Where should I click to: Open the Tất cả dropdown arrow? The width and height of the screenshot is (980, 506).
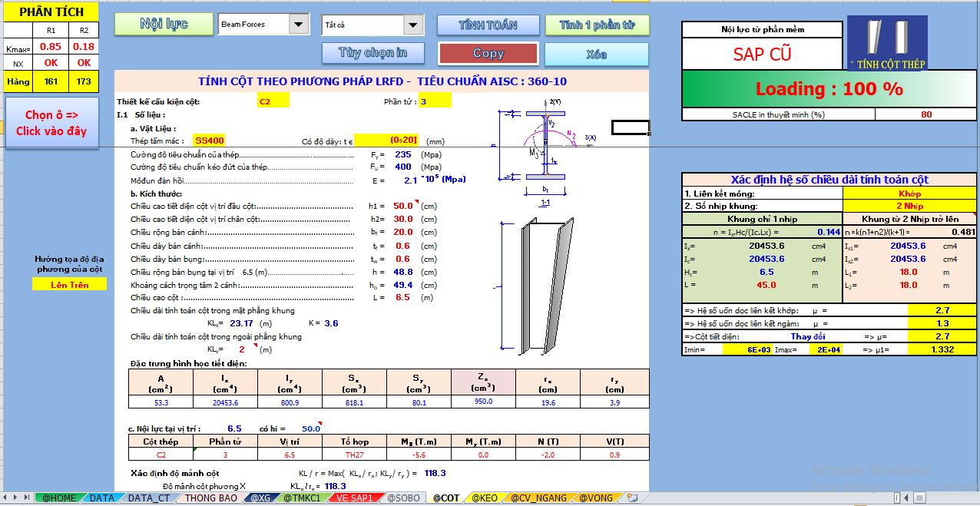(x=414, y=25)
